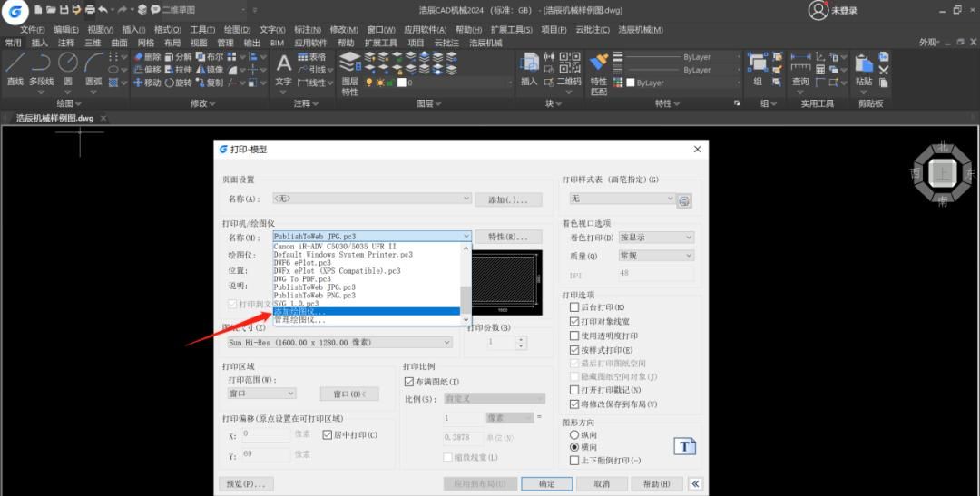Click the plot style table edit icon
This screenshot has width=980, height=496.
(684, 200)
